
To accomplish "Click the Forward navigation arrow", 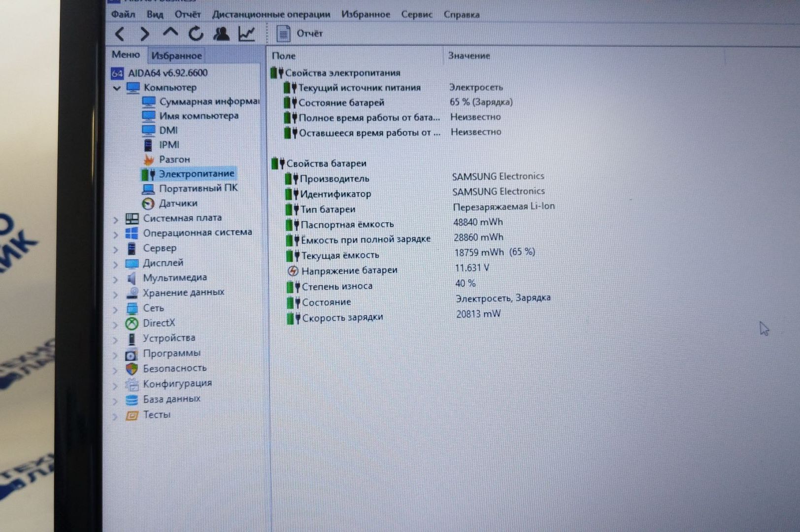I will (x=144, y=34).
